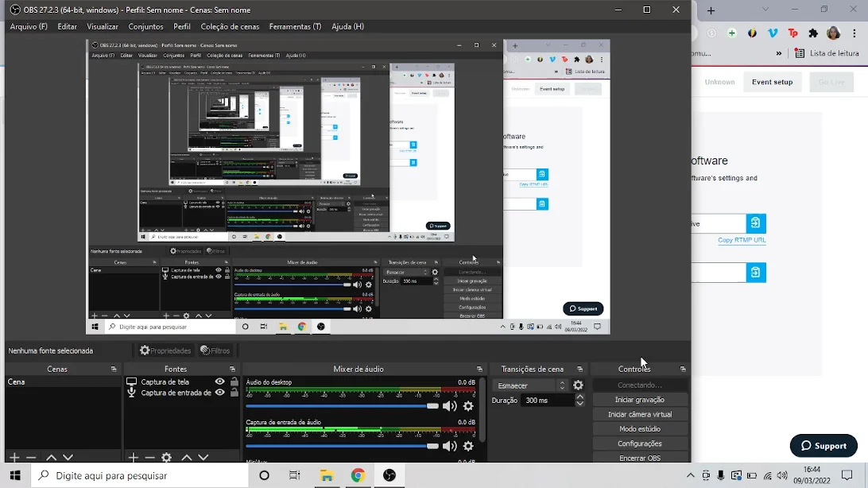
Task: Open OBS Studio taskbar icon
Action: click(389, 475)
